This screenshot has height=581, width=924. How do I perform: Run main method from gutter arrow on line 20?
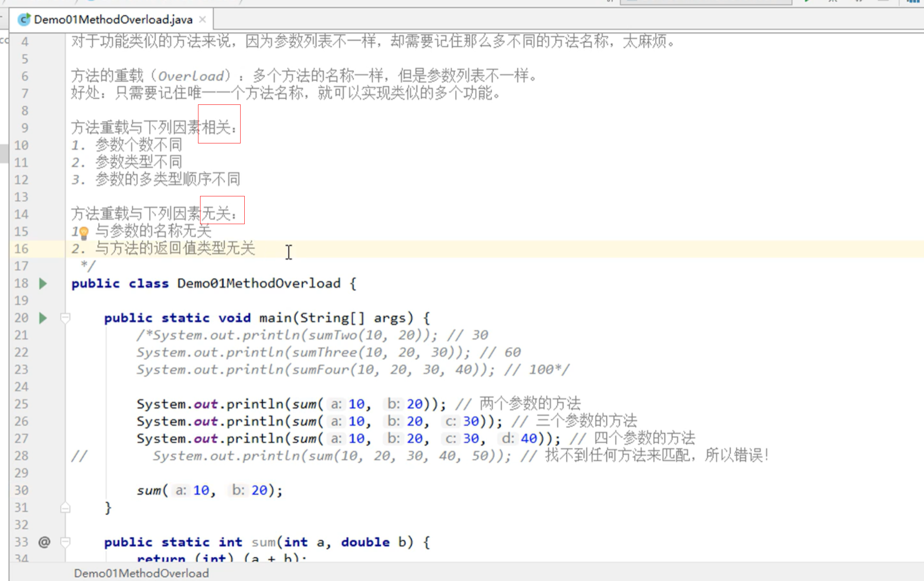click(x=43, y=318)
